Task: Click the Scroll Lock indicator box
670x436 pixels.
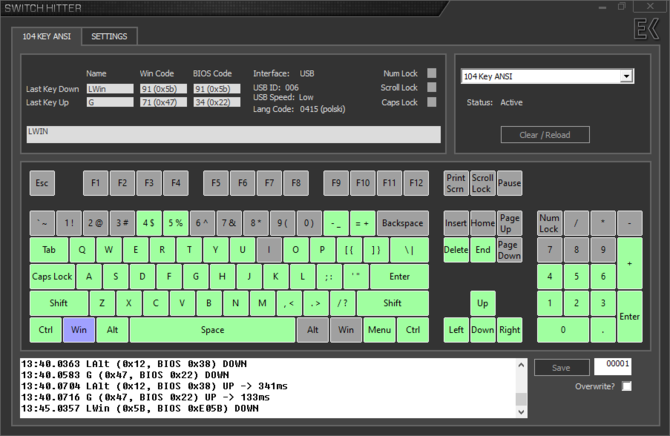Action: pos(432,87)
